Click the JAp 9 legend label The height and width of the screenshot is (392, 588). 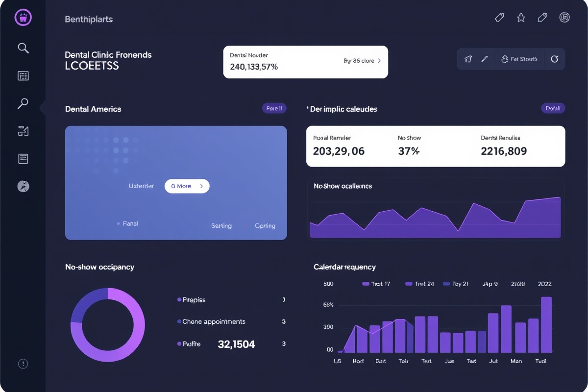click(490, 284)
